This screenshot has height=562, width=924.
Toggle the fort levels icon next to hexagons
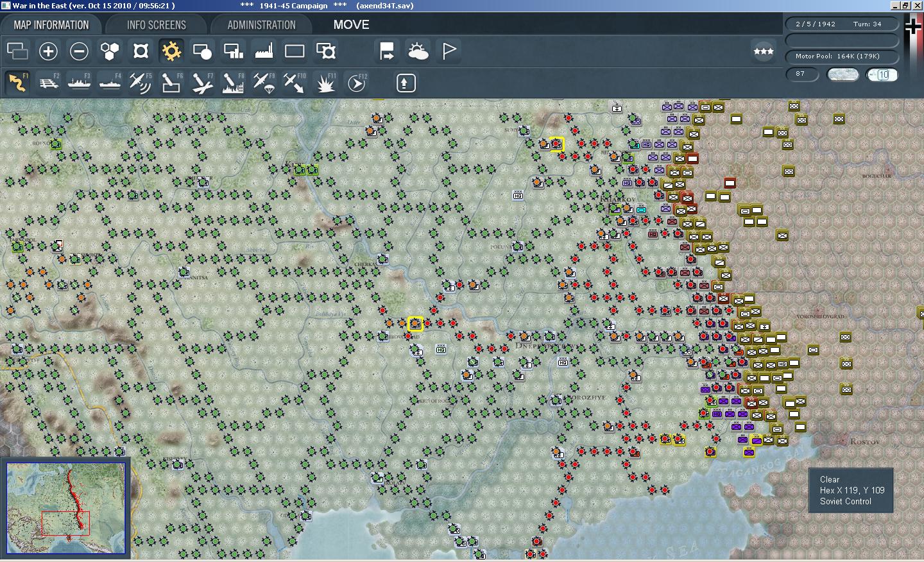point(141,51)
